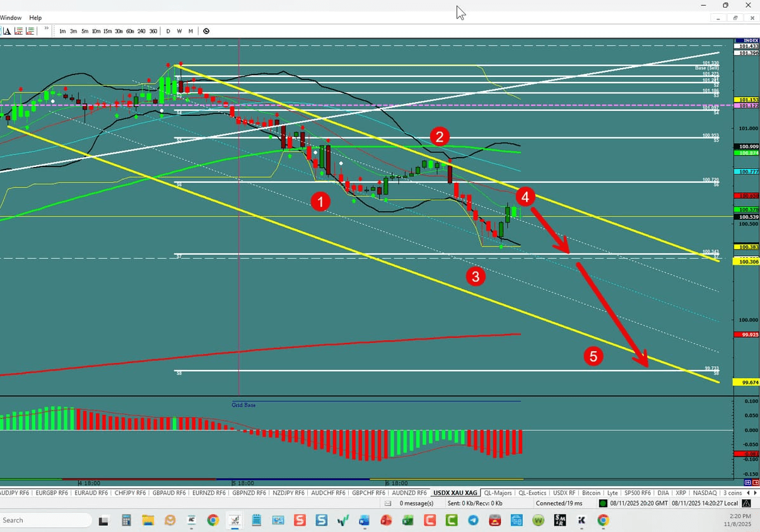Switch to the QL-Majors tab
760x532 pixels.
pyautogui.click(x=498, y=493)
